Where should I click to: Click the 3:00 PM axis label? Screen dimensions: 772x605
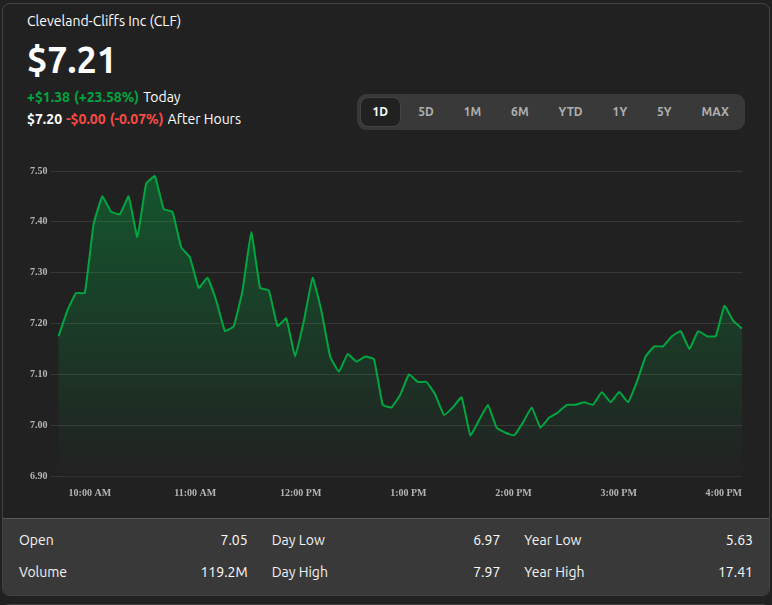coord(618,492)
